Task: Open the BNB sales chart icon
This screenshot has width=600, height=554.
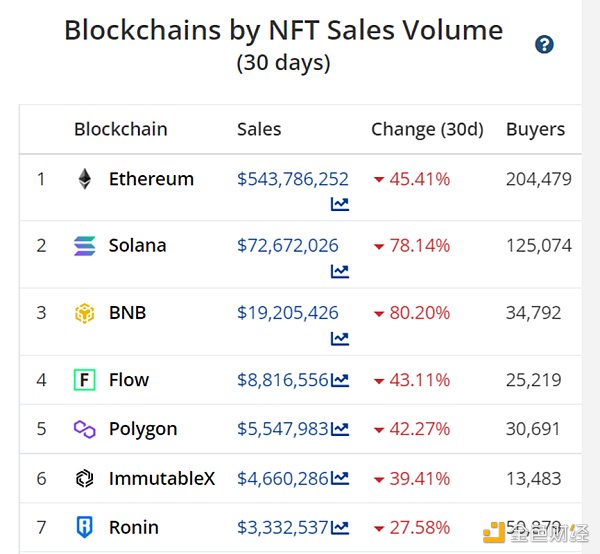Action: pyautogui.click(x=340, y=338)
